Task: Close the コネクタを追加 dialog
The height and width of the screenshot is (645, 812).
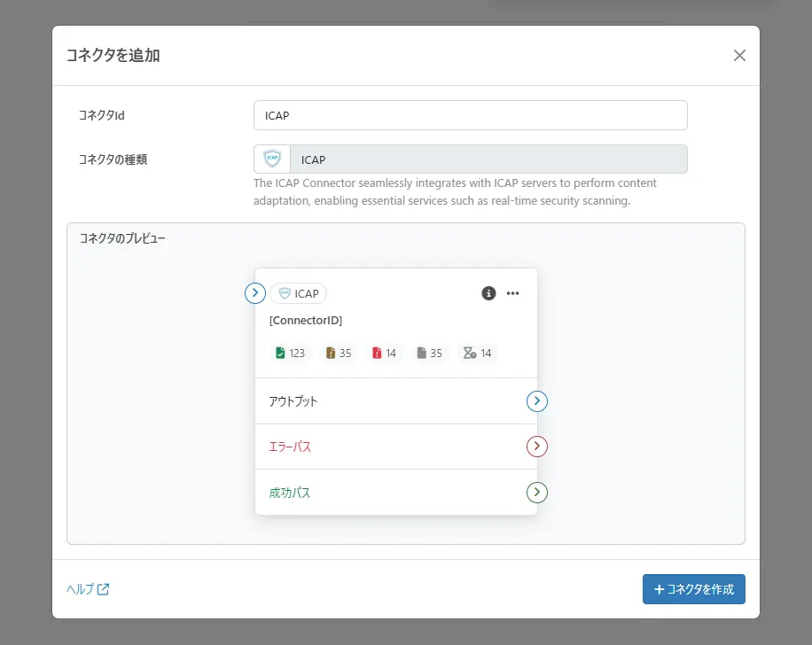Action: pos(739,55)
